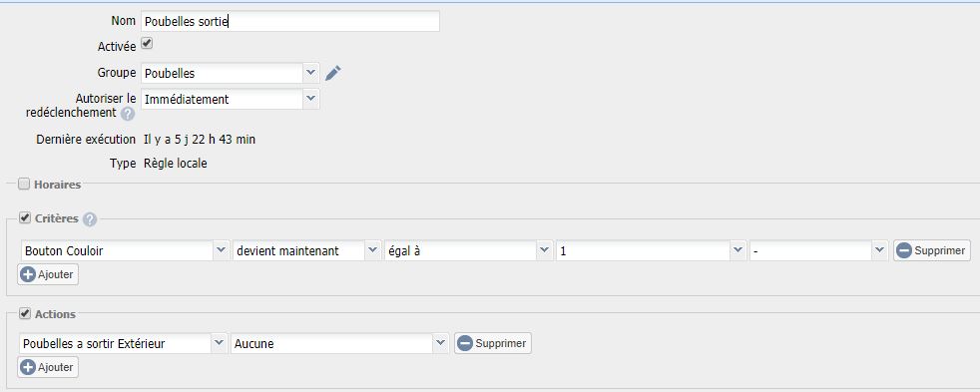The height and width of the screenshot is (392, 980).
Task: Open the help icon beside redéclenchement
Action: (128, 114)
